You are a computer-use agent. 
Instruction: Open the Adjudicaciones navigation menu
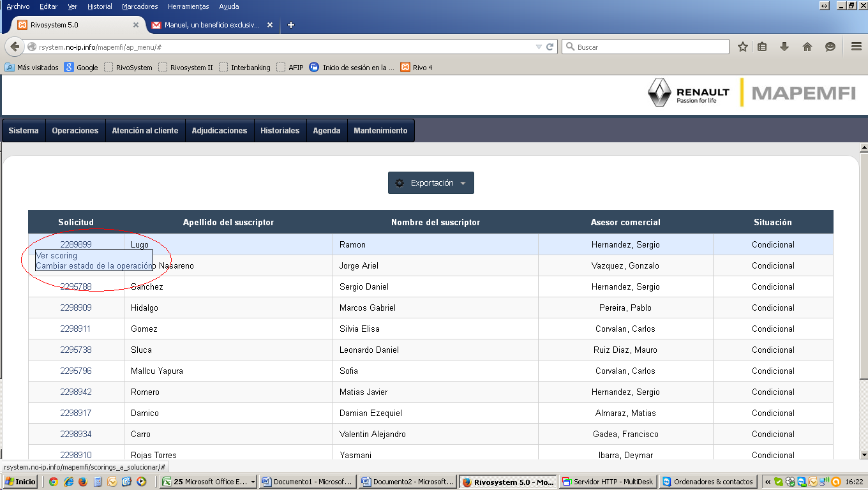click(220, 131)
